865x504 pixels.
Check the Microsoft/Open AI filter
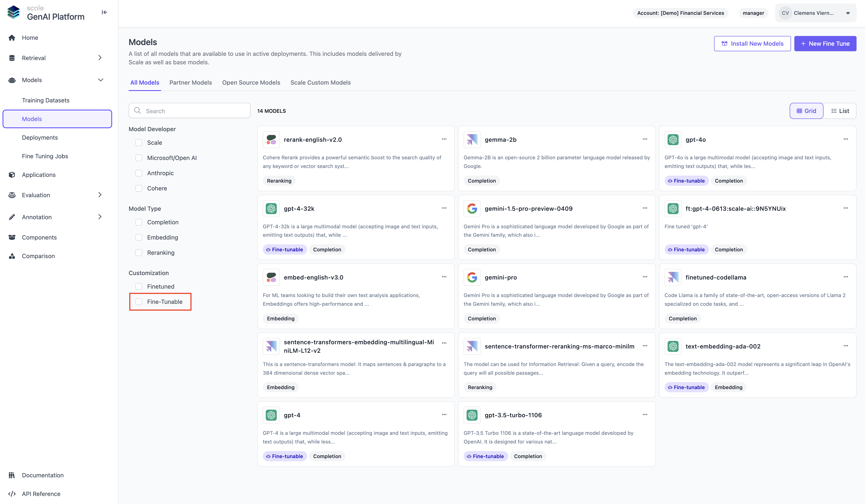click(139, 158)
